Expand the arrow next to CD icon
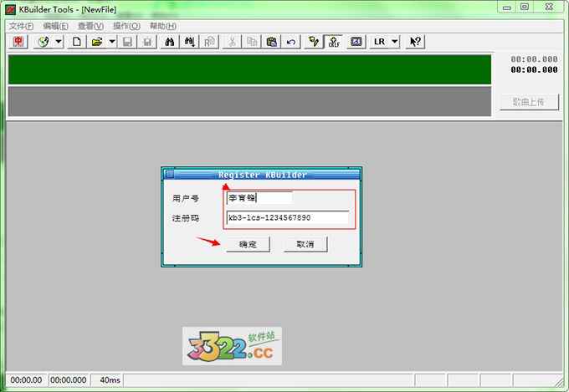569x392 pixels. [x=59, y=42]
